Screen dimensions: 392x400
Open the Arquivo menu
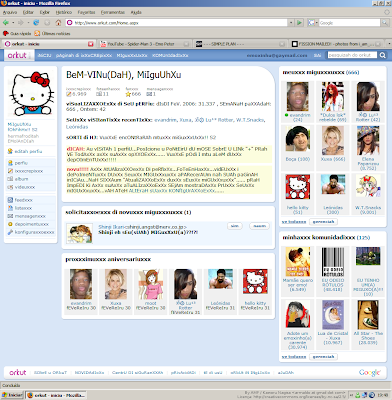point(10,12)
